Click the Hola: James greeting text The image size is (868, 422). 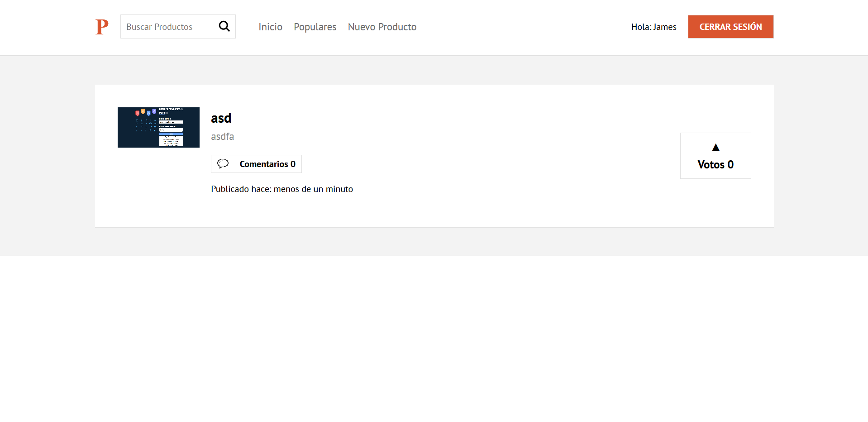(x=653, y=27)
